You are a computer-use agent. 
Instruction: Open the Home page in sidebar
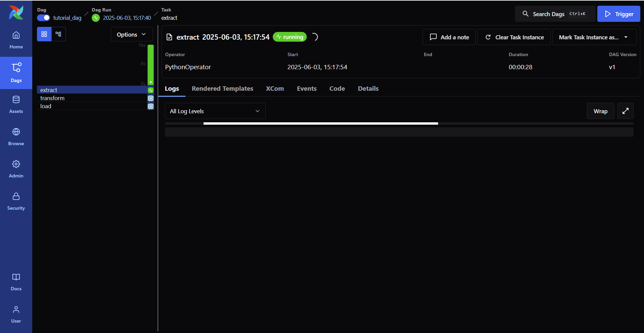16,40
